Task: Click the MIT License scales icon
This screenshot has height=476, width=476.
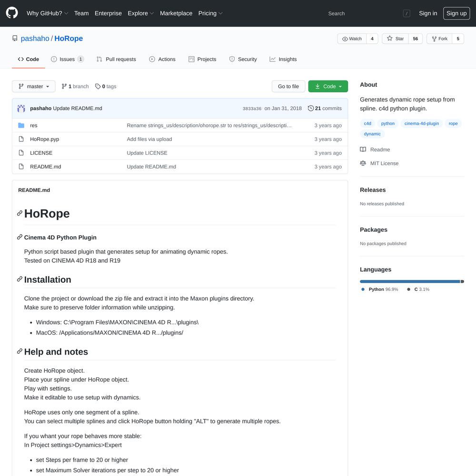Action: click(x=363, y=163)
